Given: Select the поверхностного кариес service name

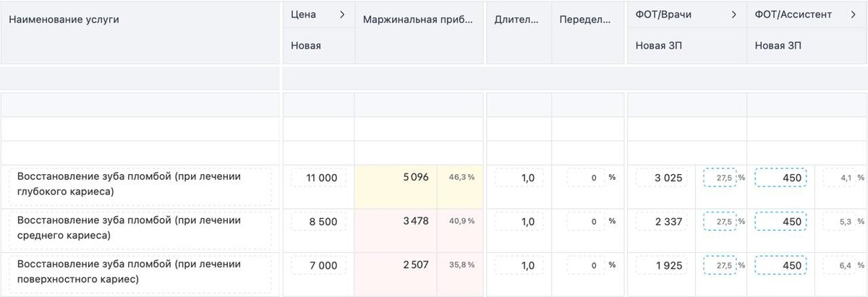Looking at the screenshot, I should 141,272.
